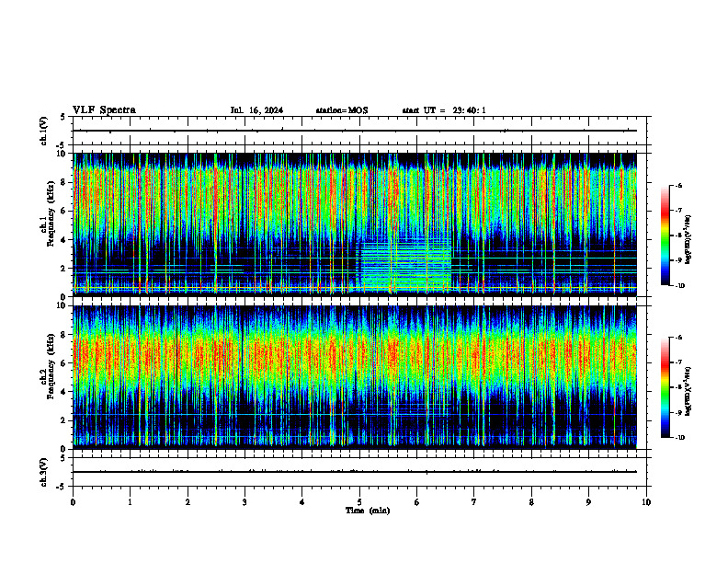
Task: Click the "8" kHz tick of ch.2 spectrogram
Action: [x=64, y=335]
